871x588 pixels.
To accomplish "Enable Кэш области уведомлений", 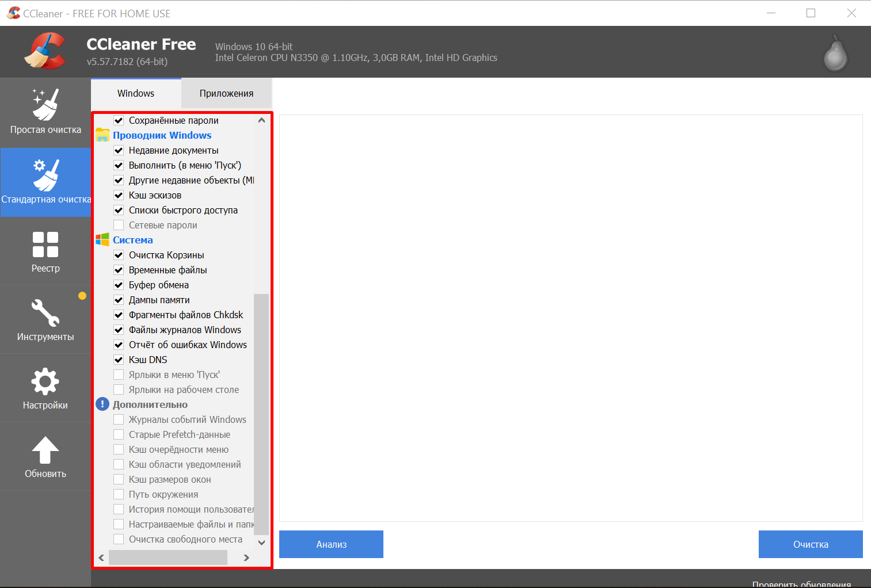I will point(119,464).
